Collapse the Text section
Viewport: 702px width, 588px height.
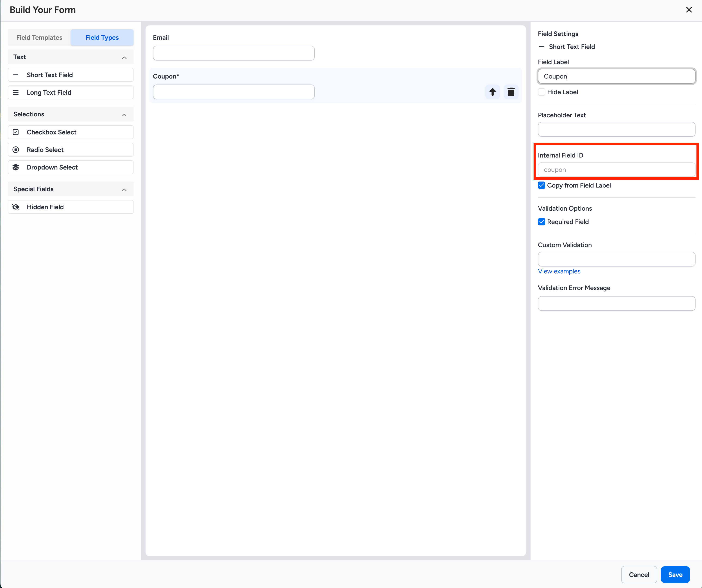pos(124,58)
